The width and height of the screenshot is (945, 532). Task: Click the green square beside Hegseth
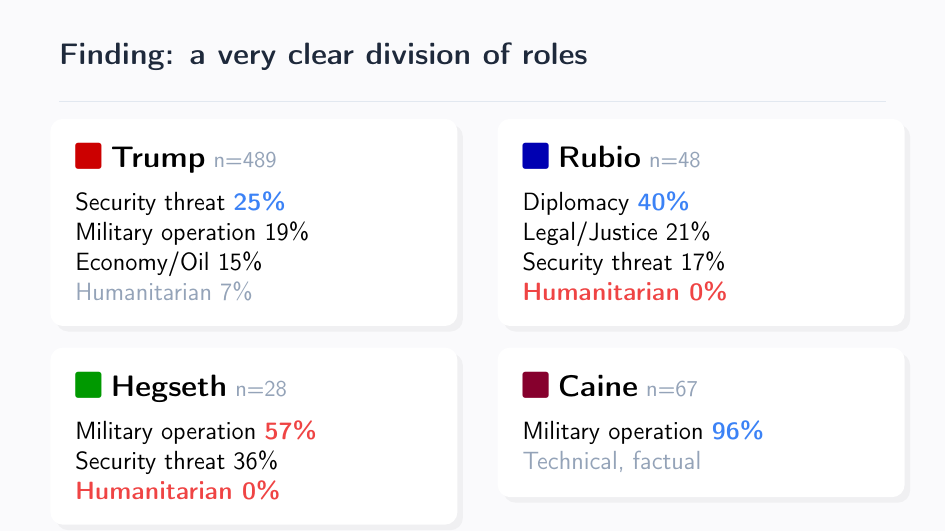(89, 385)
